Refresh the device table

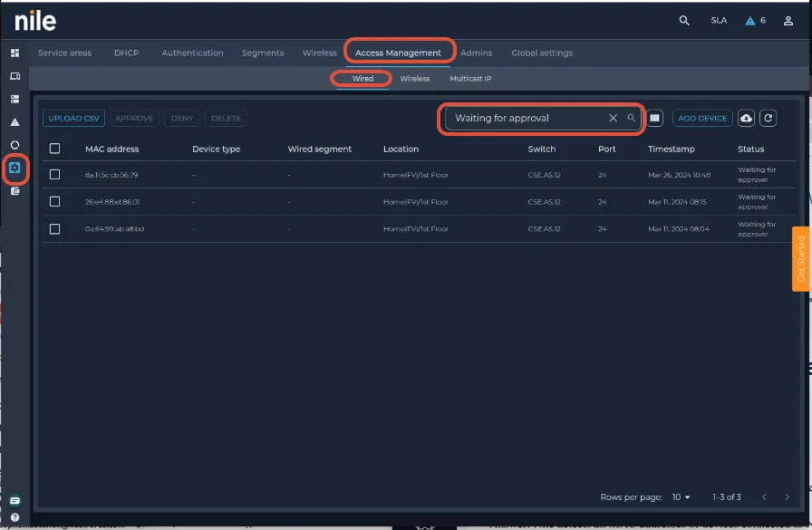pos(768,118)
